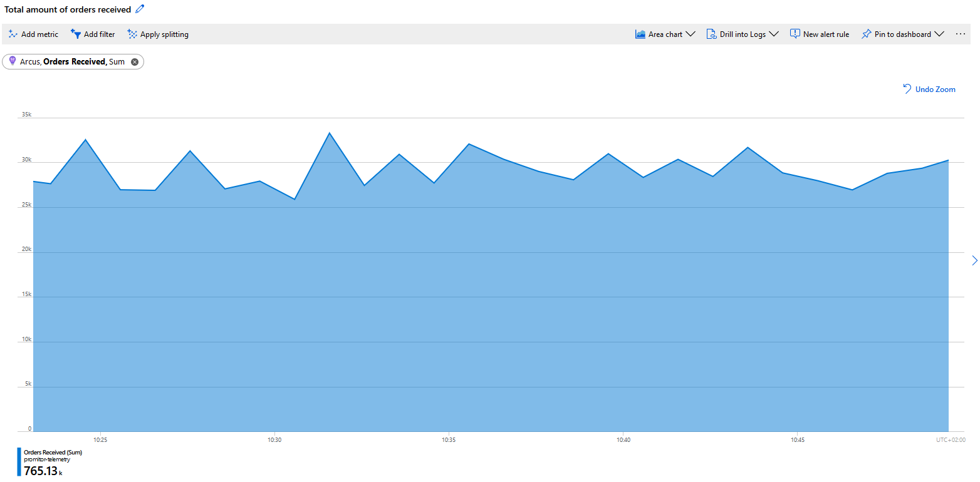Click the pencil icon to edit chart title
This screenshot has height=482, width=980.
tap(140, 9)
